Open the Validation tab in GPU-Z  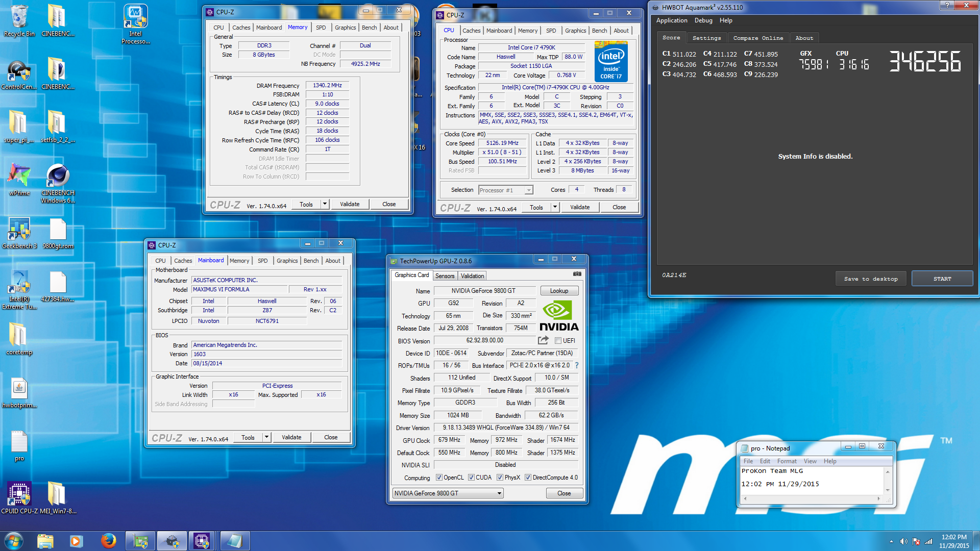coord(472,276)
